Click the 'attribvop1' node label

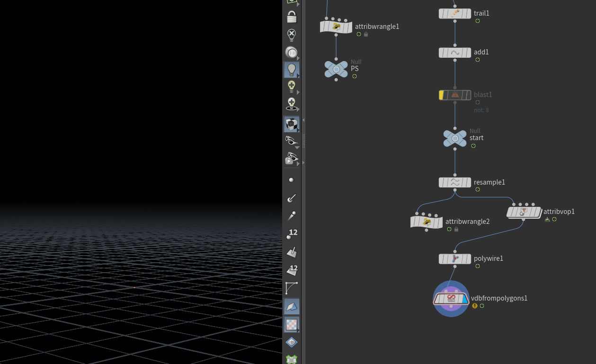tap(559, 212)
